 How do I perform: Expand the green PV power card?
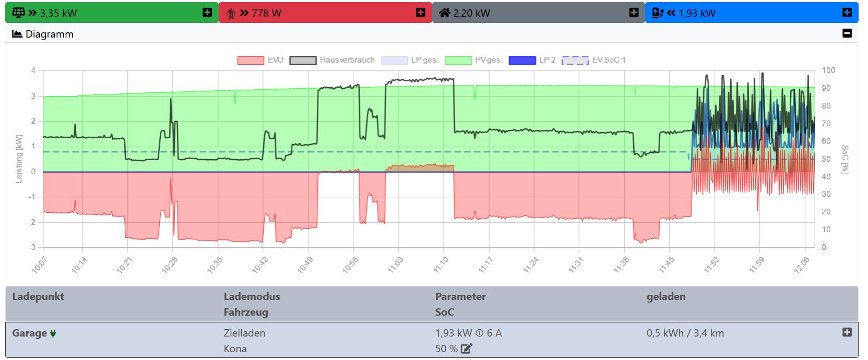(x=207, y=13)
